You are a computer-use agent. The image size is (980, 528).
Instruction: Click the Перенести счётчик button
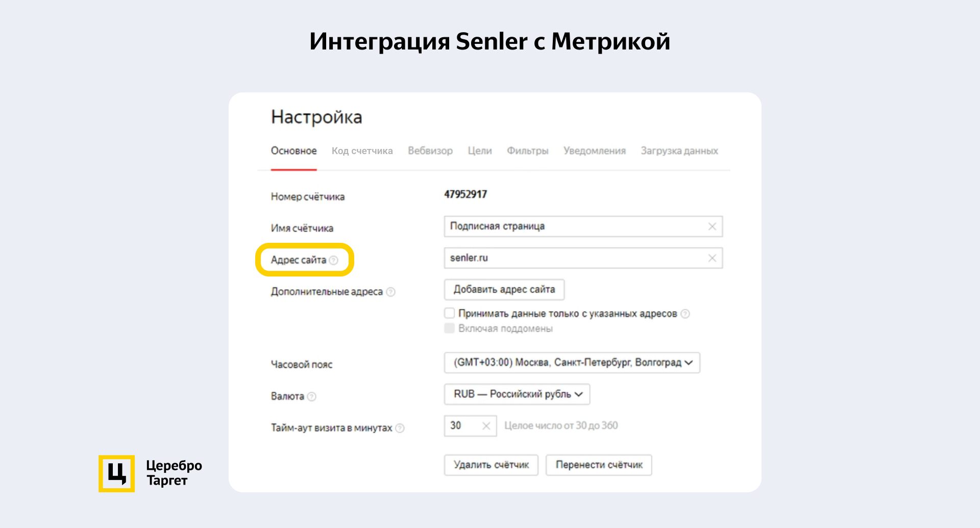point(599,465)
